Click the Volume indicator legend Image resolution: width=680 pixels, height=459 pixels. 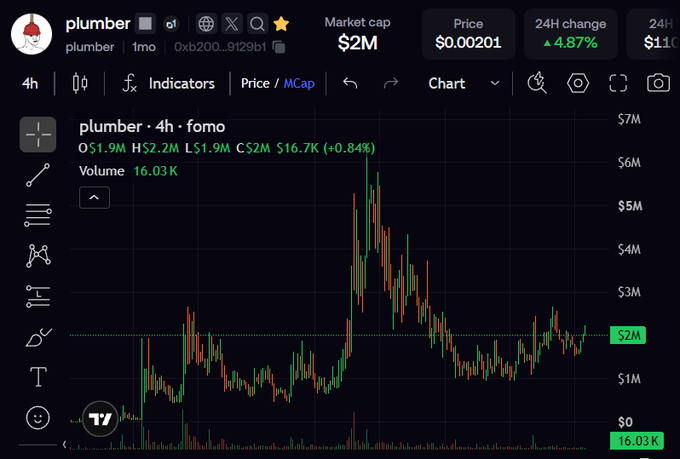[x=128, y=171]
